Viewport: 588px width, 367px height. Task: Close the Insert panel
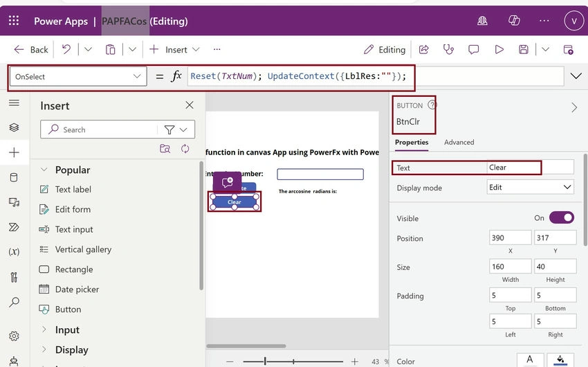(x=190, y=105)
